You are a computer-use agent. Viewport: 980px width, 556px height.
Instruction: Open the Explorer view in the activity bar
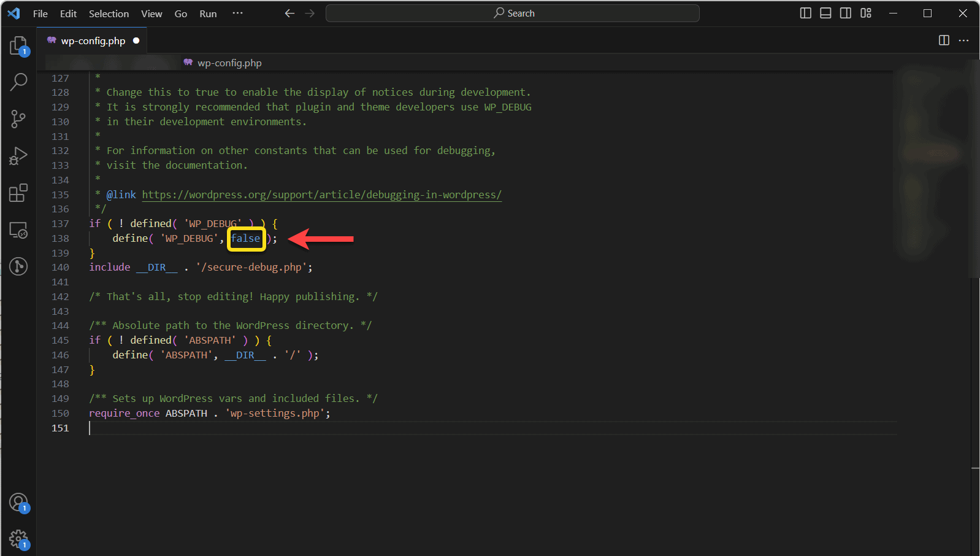pyautogui.click(x=18, y=46)
